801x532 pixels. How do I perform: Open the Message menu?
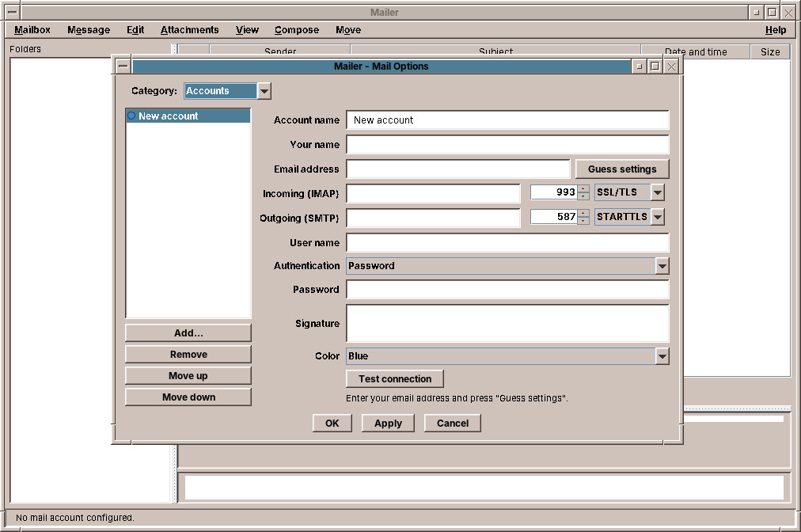(x=89, y=29)
